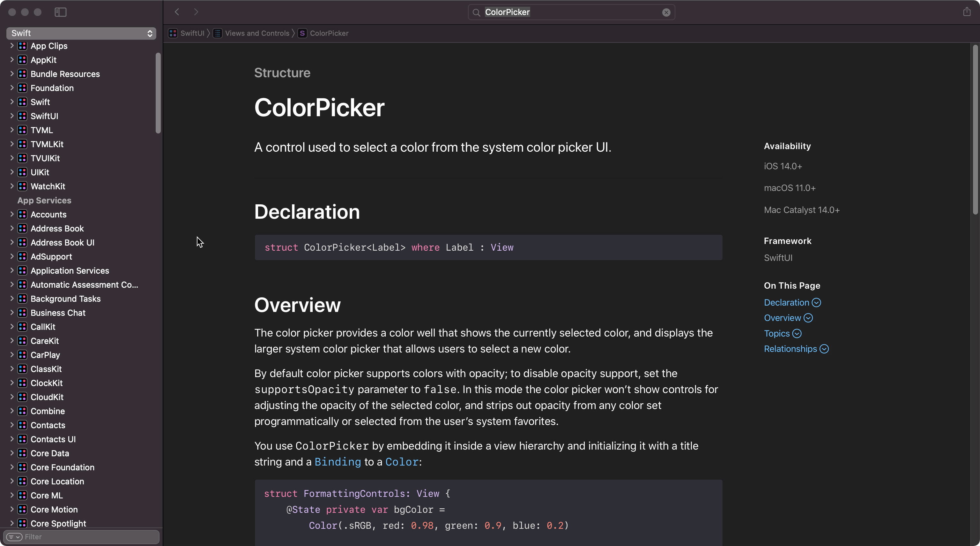Image resolution: width=980 pixels, height=546 pixels.
Task: Click the TVML framework icon
Action: tap(22, 130)
